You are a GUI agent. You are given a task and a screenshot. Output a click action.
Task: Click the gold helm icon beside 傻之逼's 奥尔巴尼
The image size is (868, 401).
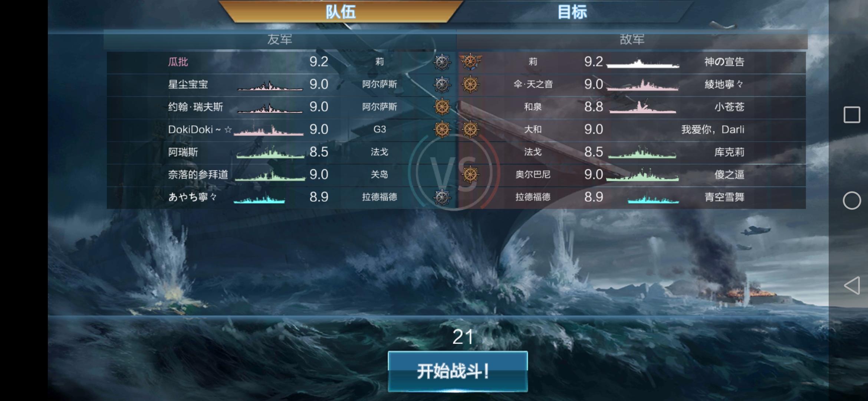[x=470, y=175]
